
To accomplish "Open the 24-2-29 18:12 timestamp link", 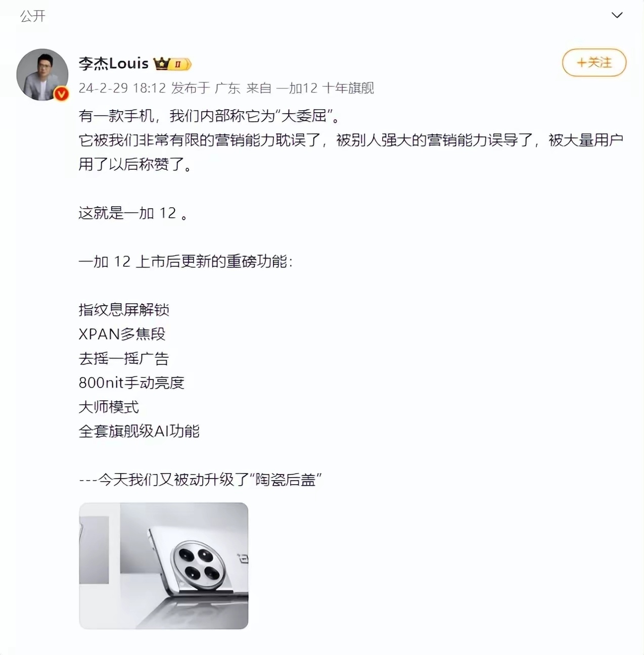I will 122,88.
